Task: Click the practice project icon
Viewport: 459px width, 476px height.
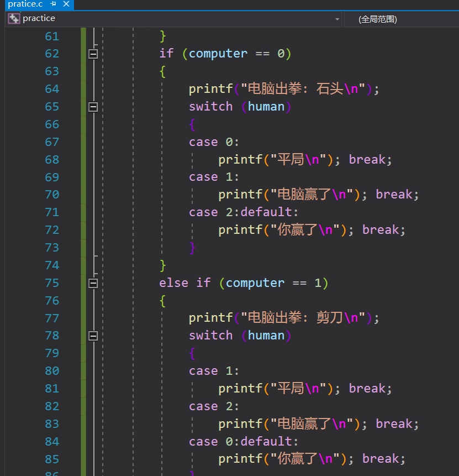Action: coord(14,19)
